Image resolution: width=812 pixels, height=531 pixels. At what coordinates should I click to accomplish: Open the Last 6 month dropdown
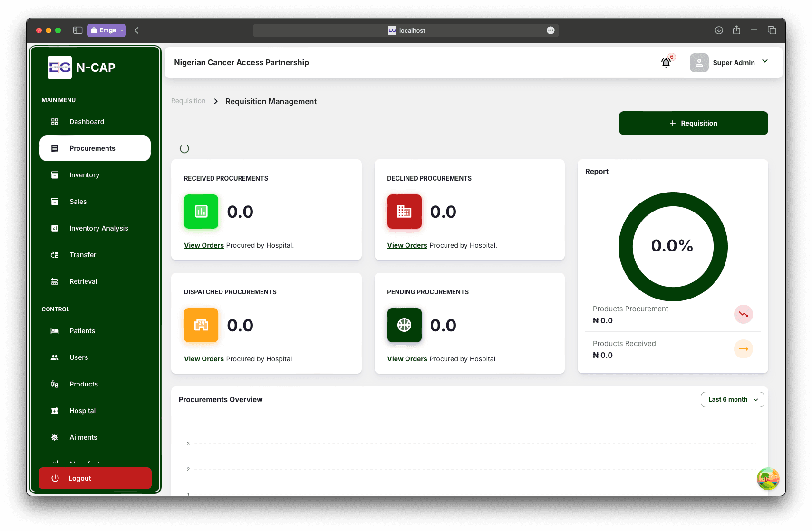pos(732,400)
